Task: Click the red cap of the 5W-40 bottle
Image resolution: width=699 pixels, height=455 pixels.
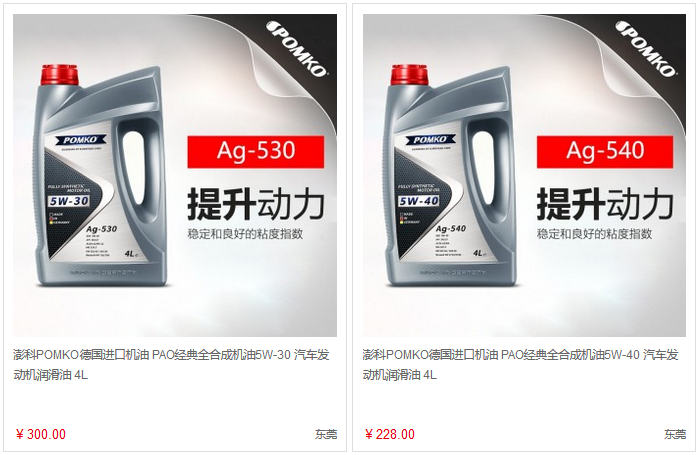Action: pyautogui.click(x=409, y=74)
